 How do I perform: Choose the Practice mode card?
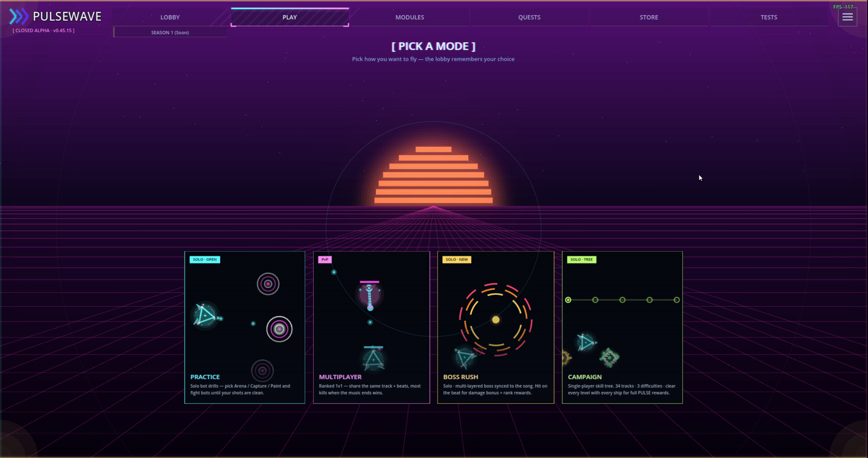[245, 327]
